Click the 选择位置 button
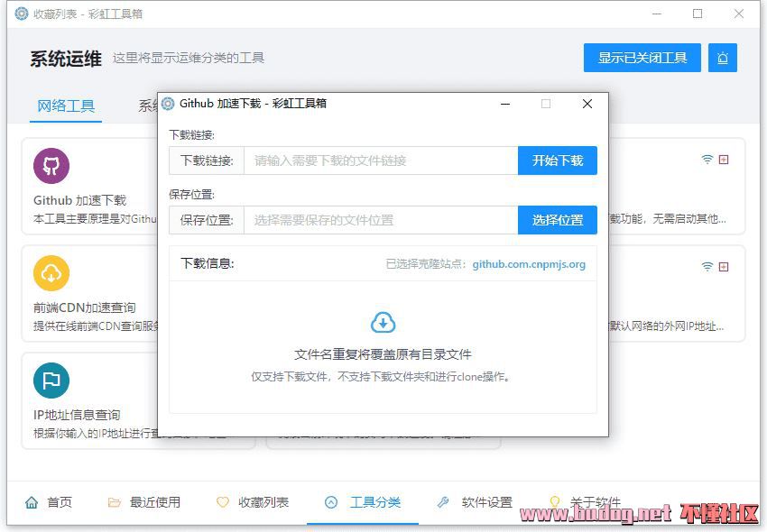Screen dimensions: 767x532 (558, 220)
